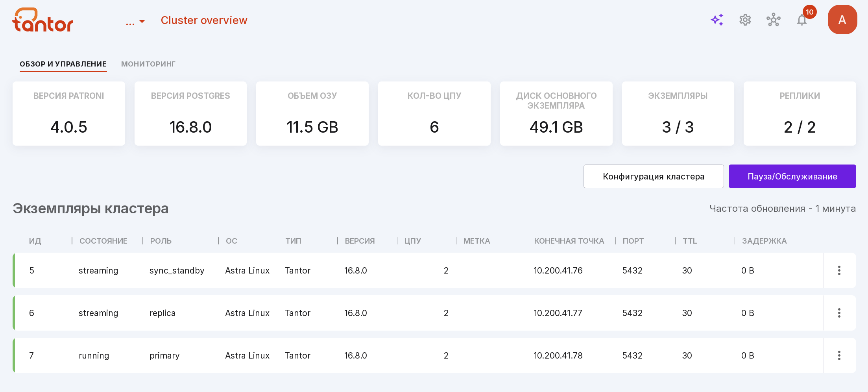
Task: Switch to Мониторинг tab
Action: point(148,64)
